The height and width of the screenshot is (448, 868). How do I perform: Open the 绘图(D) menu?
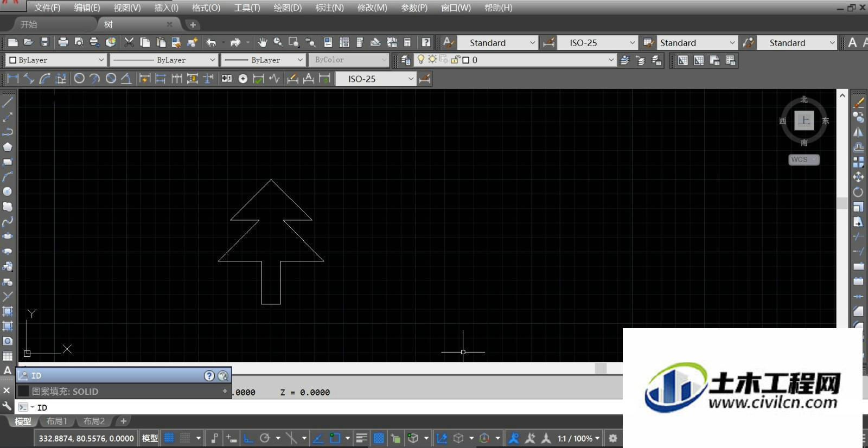(x=288, y=8)
